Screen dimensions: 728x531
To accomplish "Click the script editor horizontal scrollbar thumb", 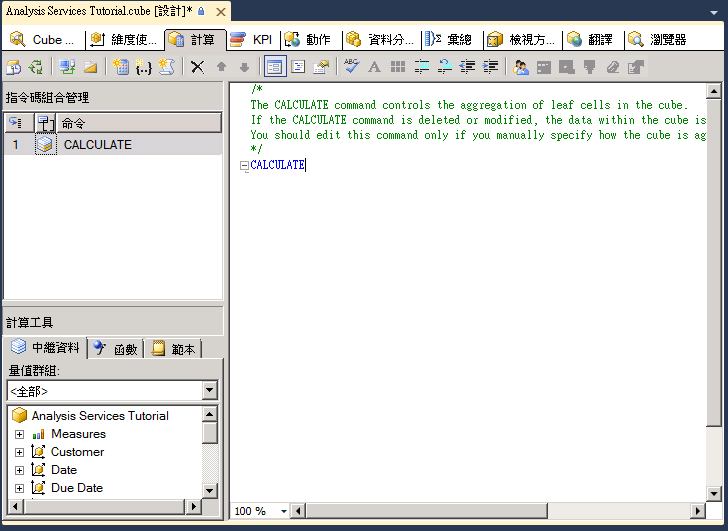I will (x=426, y=512).
